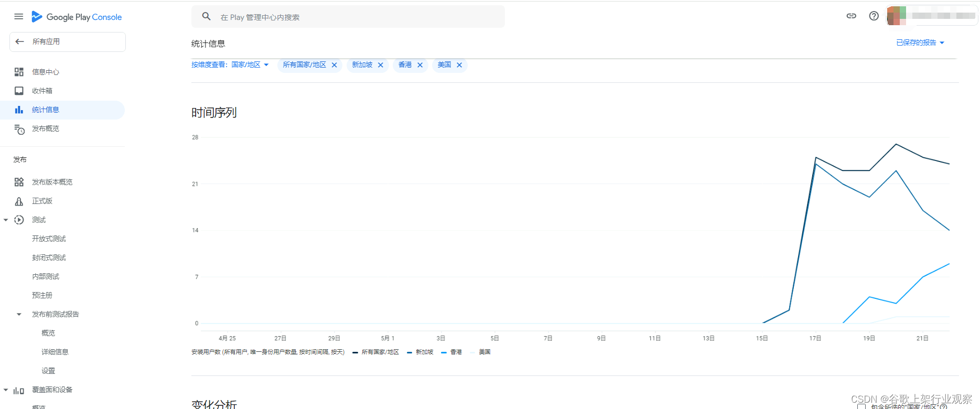The height and width of the screenshot is (409, 980).
Task: Remove the 所有国家/地区 filter chip
Action: [x=335, y=65]
